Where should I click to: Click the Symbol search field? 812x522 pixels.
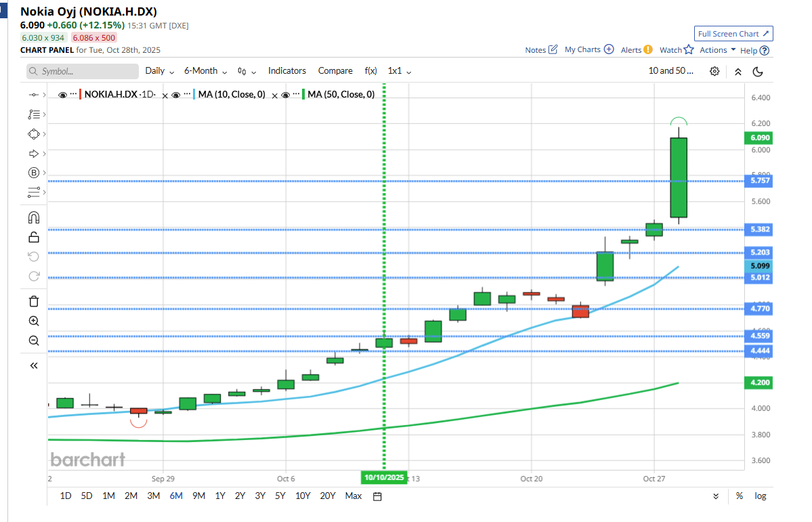(x=81, y=71)
